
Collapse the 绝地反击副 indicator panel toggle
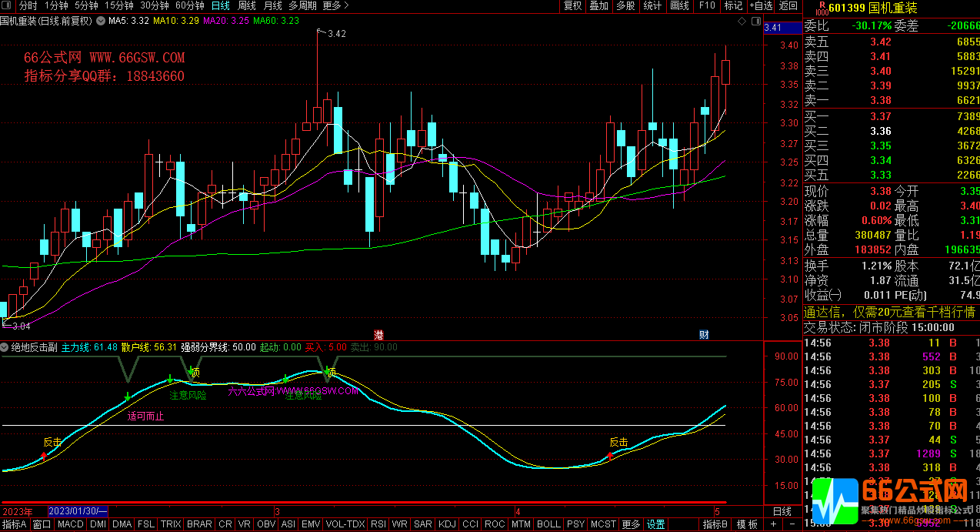click(5, 347)
